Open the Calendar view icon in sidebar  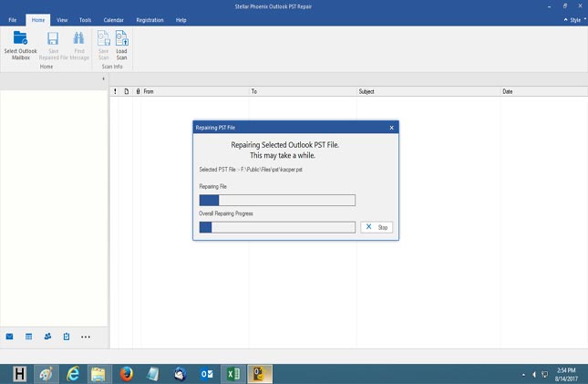[28, 337]
